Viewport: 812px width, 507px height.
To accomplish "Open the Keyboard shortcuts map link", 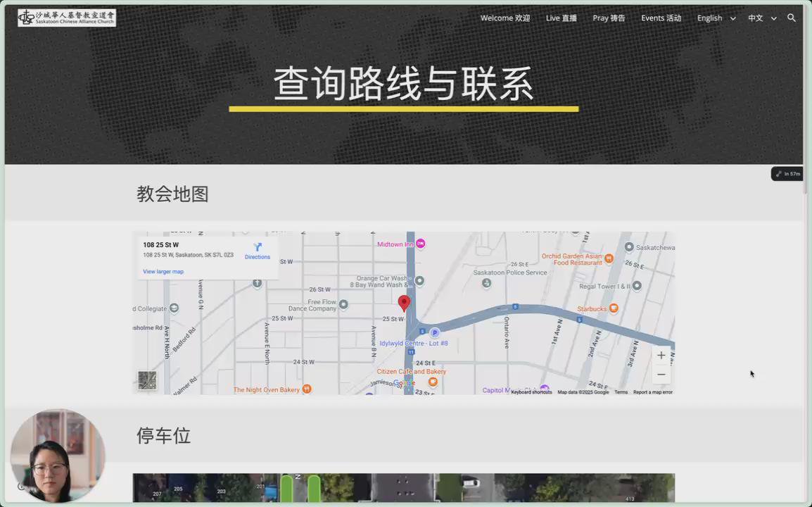I will tap(531, 392).
